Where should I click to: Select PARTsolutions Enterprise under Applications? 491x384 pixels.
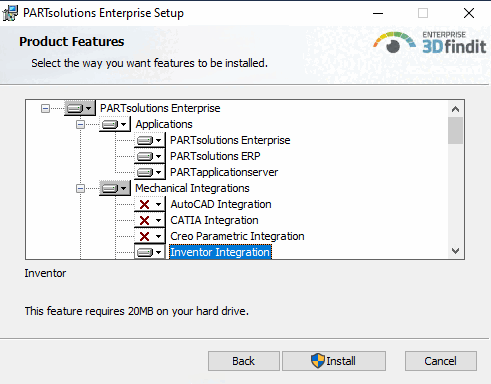(230, 140)
